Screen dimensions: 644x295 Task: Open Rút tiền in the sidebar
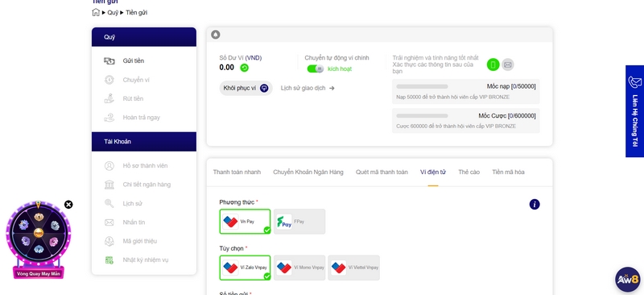[133, 99]
